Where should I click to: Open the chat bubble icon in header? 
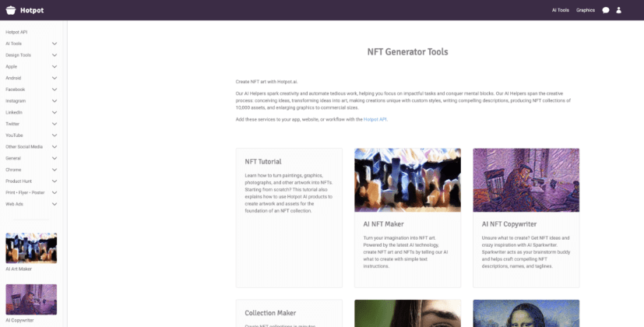click(x=605, y=10)
